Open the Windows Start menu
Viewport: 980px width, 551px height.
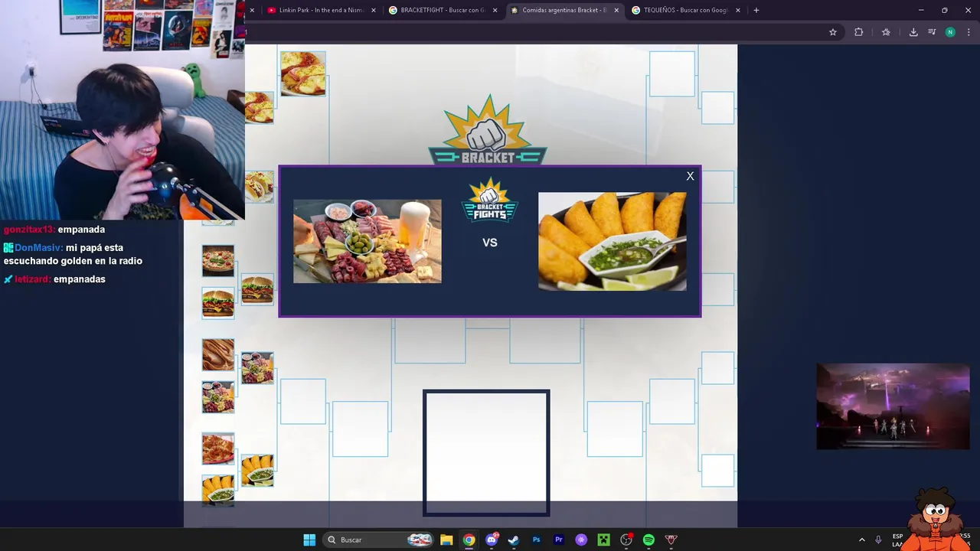point(309,540)
